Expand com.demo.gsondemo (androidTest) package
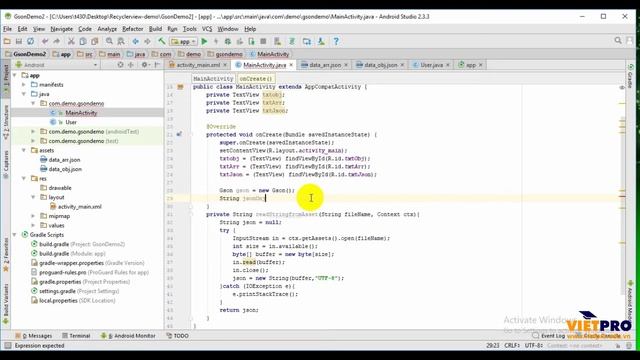 pyautogui.click(x=33, y=132)
